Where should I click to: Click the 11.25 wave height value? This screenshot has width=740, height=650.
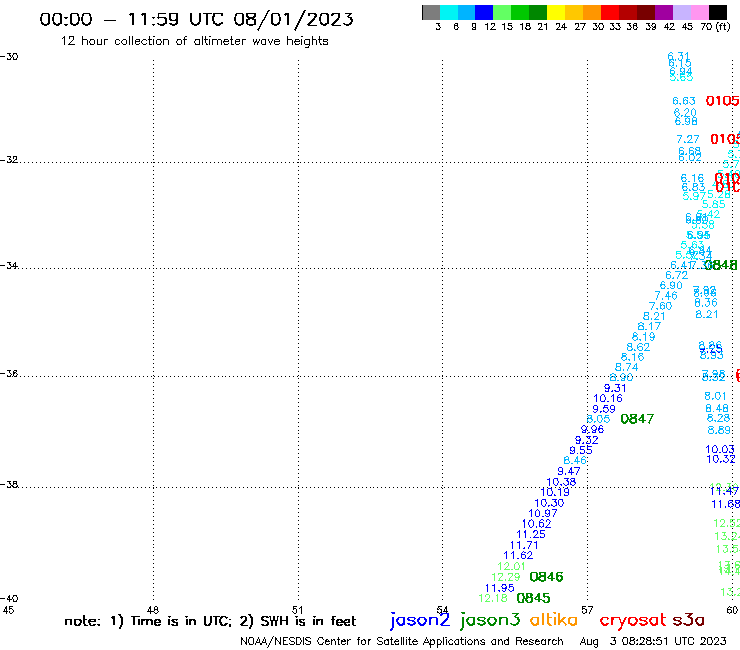pos(530,534)
